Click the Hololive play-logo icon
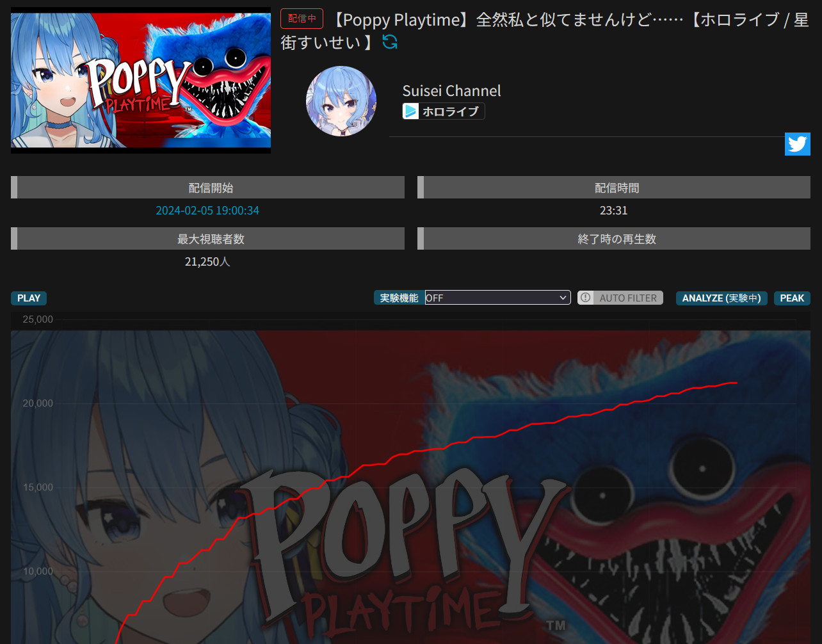This screenshot has height=644, width=822. (x=410, y=111)
